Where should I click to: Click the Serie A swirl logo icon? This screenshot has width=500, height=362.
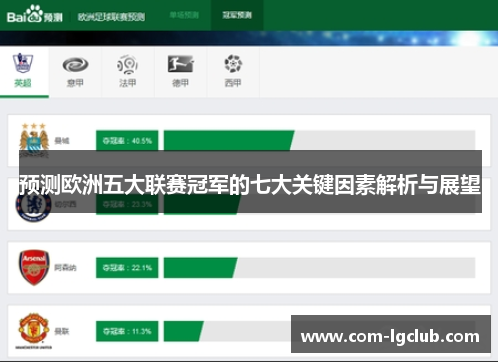[x=75, y=64]
